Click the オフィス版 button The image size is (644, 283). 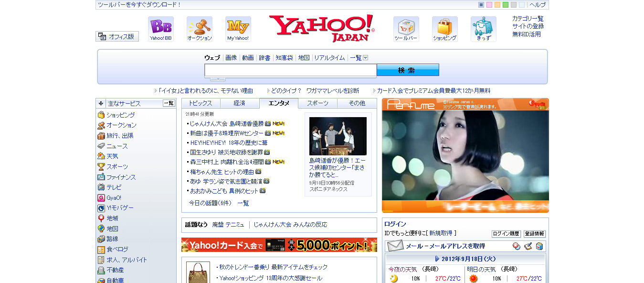[x=117, y=36]
